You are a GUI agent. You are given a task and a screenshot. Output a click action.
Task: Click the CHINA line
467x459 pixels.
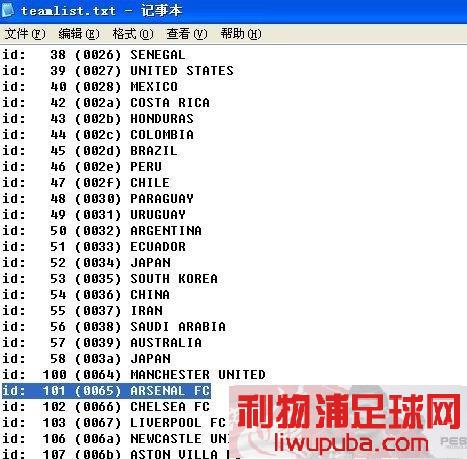(x=86, y=295)
